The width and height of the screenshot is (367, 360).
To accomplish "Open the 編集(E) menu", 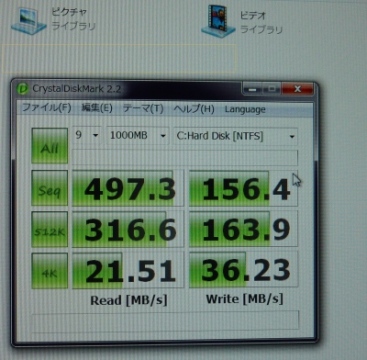I will click(x=97, y=108).
